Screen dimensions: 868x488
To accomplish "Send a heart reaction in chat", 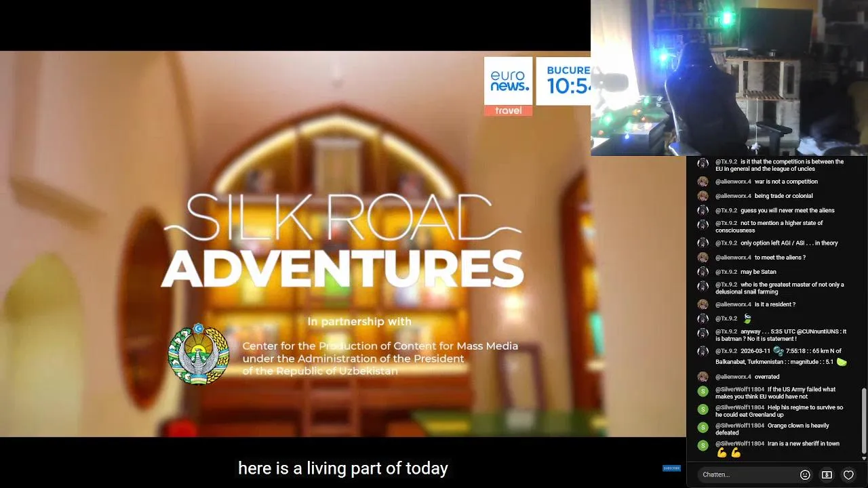I will click(x=848, y=475).
